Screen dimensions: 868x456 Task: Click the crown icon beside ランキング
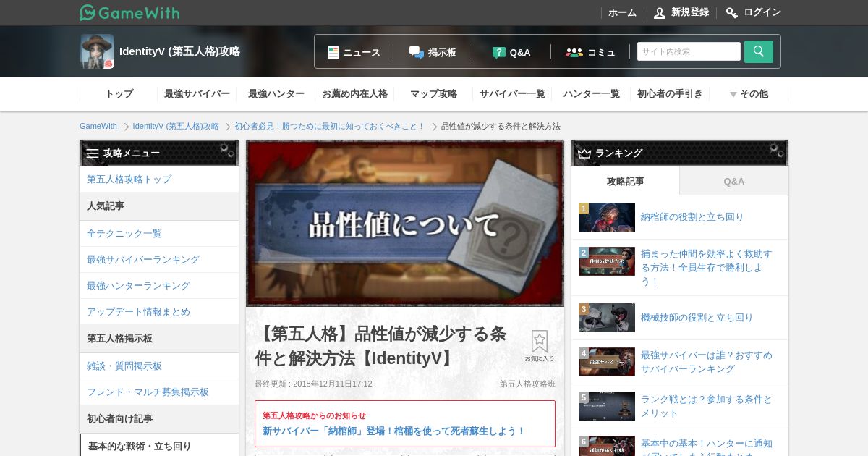(584, 153)
